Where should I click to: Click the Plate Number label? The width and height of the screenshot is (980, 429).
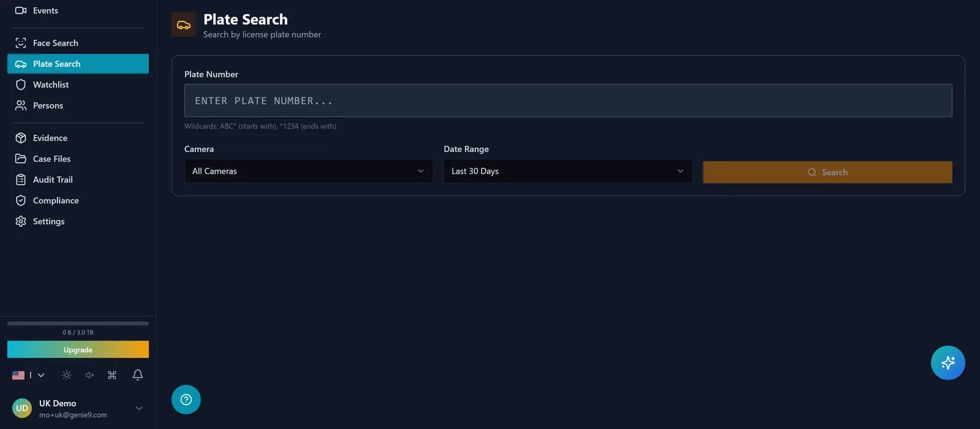tap(211, 74)
